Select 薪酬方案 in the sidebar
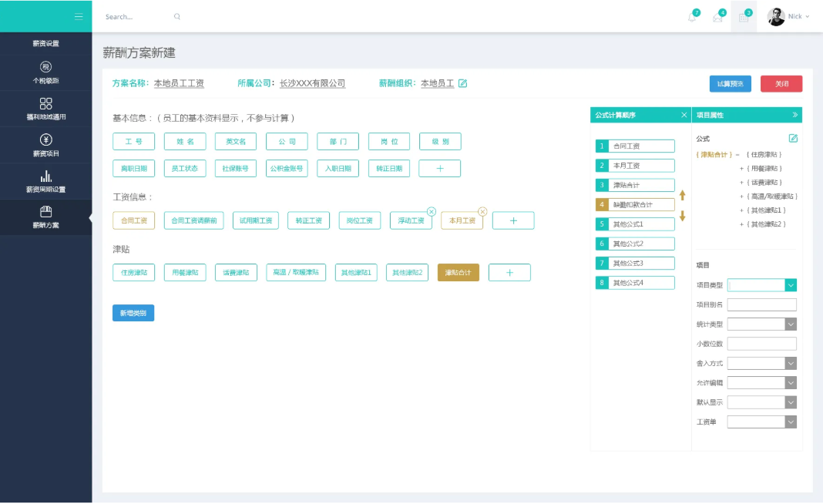The height and width of the screenshot is (504, 823). click(x=45, y=217)
